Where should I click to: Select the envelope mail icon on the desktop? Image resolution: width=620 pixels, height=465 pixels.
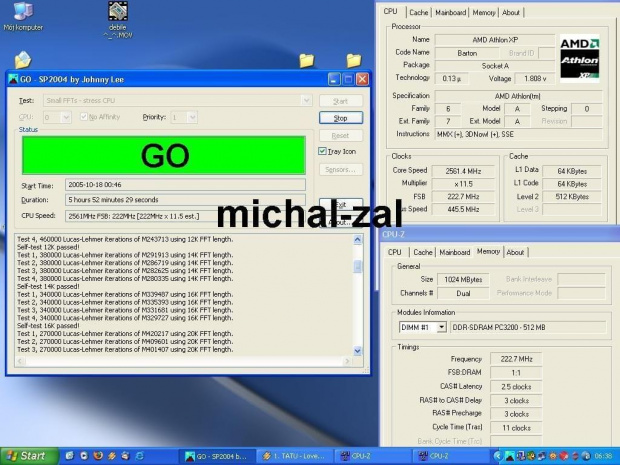click(23, 60)
